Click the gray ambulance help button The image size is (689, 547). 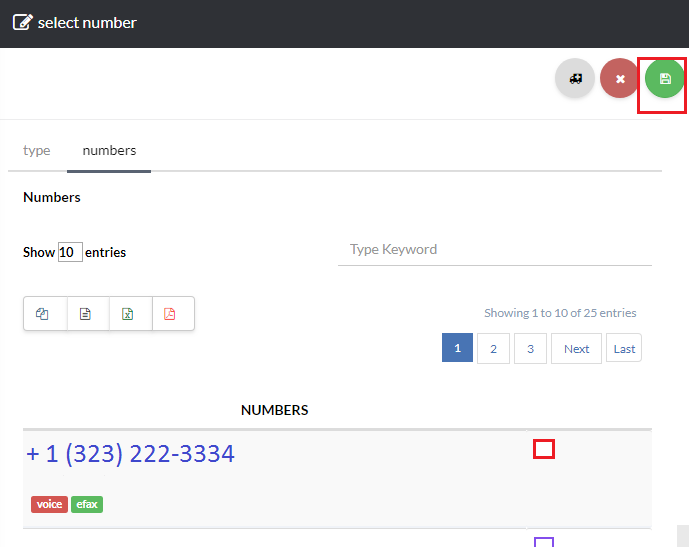pyautogui.click(x=575, y=78)
